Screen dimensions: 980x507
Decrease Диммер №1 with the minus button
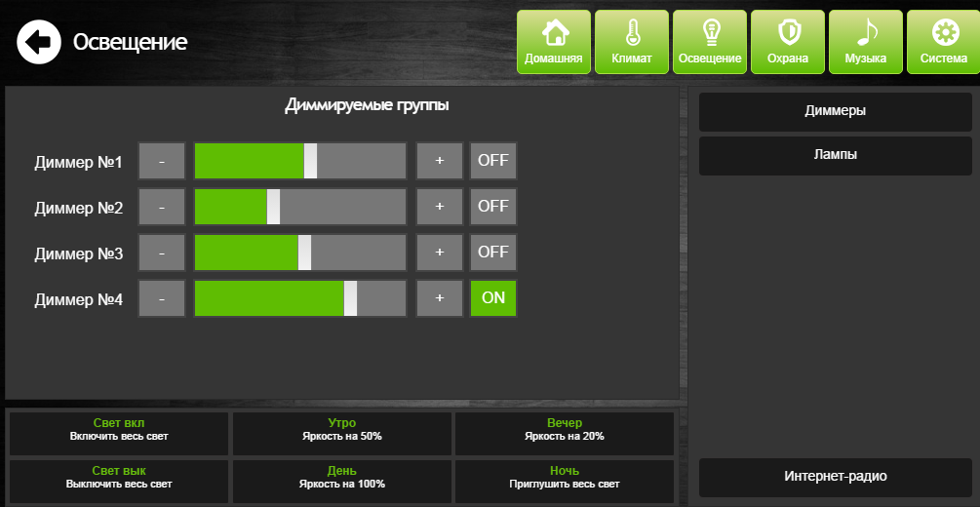click(x=162, y=161)
